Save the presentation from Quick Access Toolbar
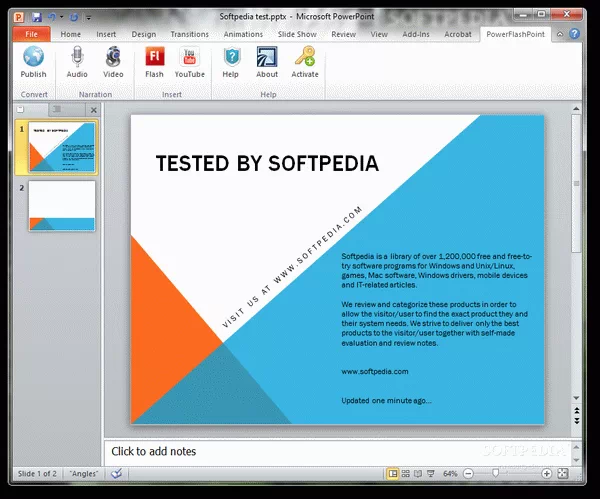The height and width of the screenshot is (499, 600). click(37, 17)
